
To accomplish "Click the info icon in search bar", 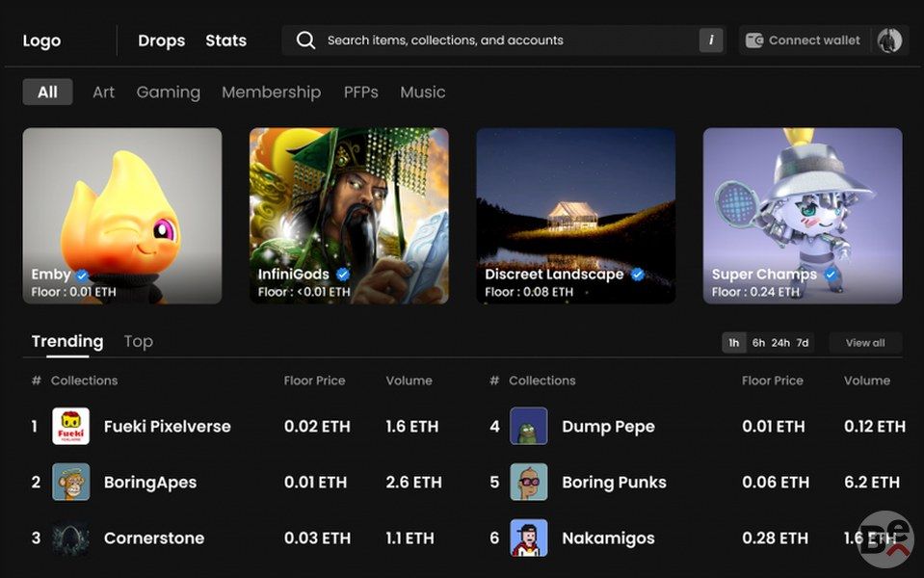I will point(711,40).
